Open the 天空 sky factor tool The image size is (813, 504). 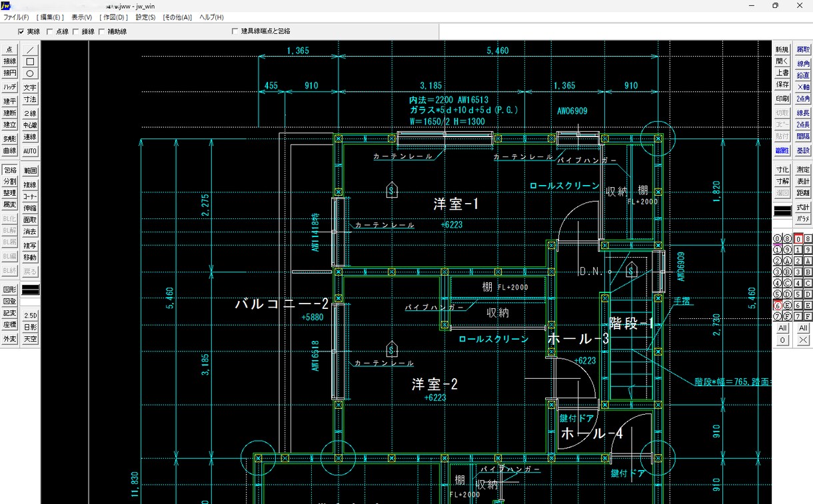click(30, 339)
